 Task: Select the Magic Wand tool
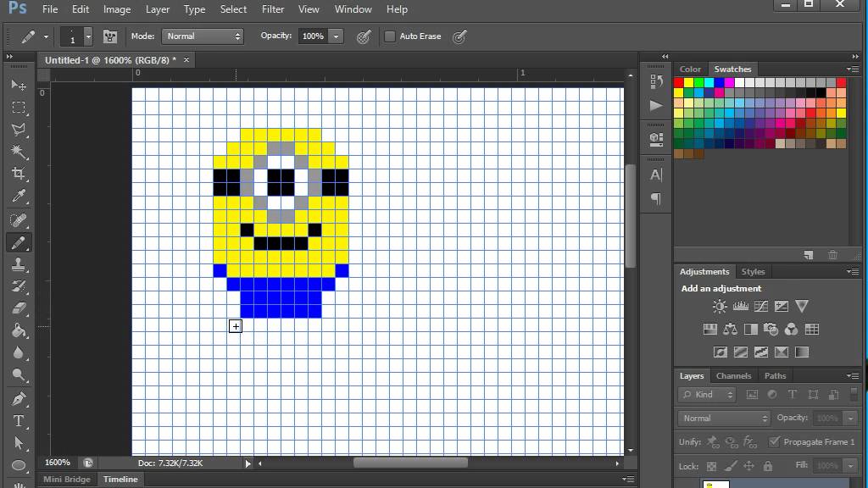(19, 152)
